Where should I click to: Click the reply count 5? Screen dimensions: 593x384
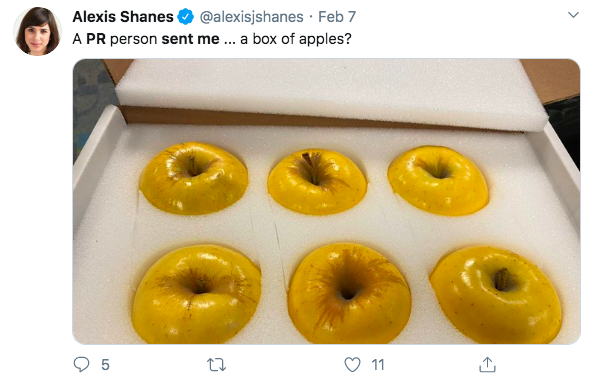pos(105,365)
